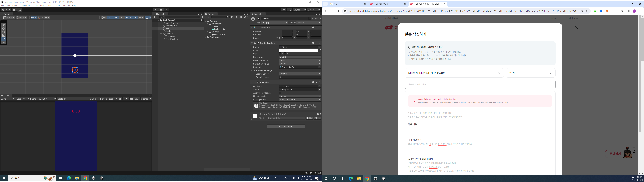Open the 2 by 3 layout dropdown
The width and height of the screenshot is (644, 182).
point(313,10)
